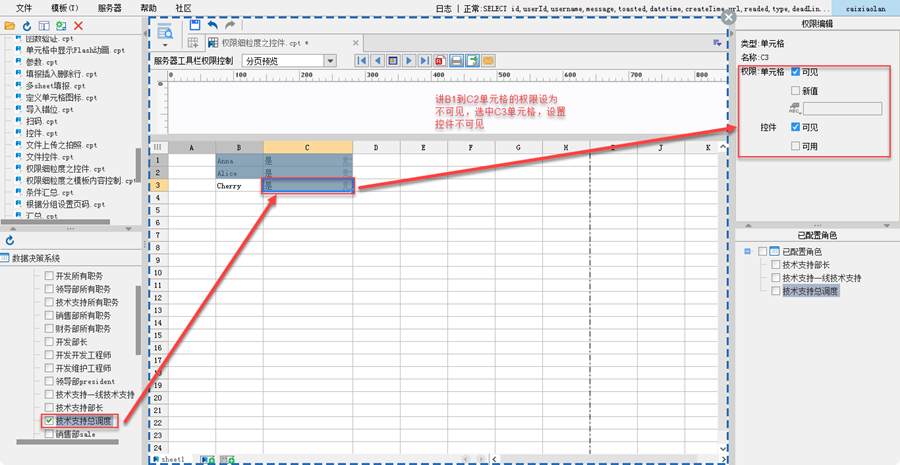This screenshot has width=900, height=465.
Task: Click the green plus add icon in file toolbar
Action: click(x=61, y=25)
